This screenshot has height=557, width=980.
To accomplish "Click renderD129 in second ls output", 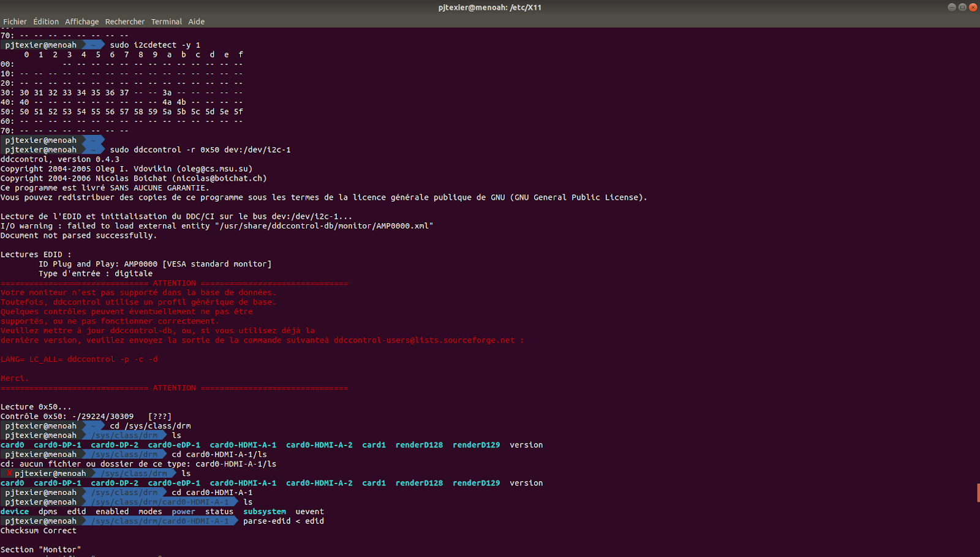I will click(476, 483).
